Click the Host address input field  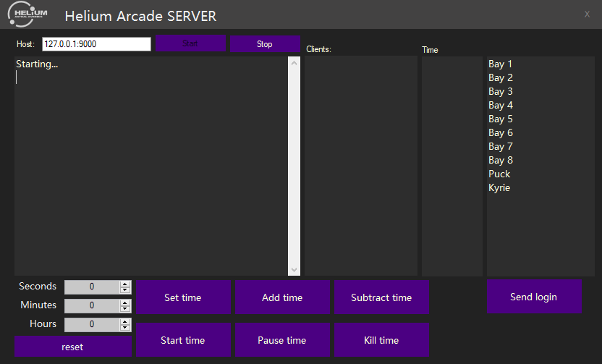pyautogui.click(x=96, y=44)
